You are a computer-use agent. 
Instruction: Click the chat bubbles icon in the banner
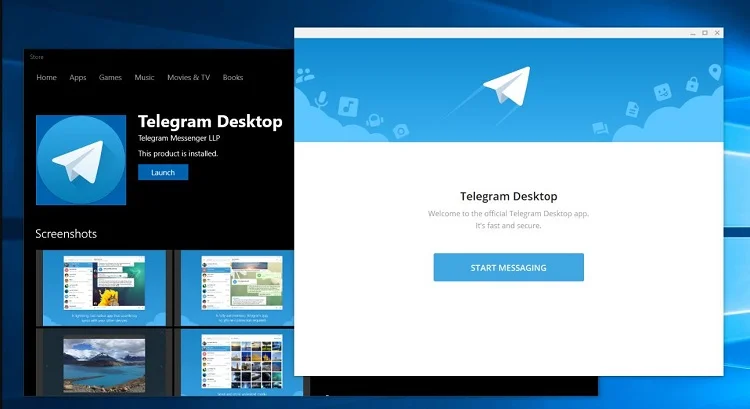click(x=600, y=128)
